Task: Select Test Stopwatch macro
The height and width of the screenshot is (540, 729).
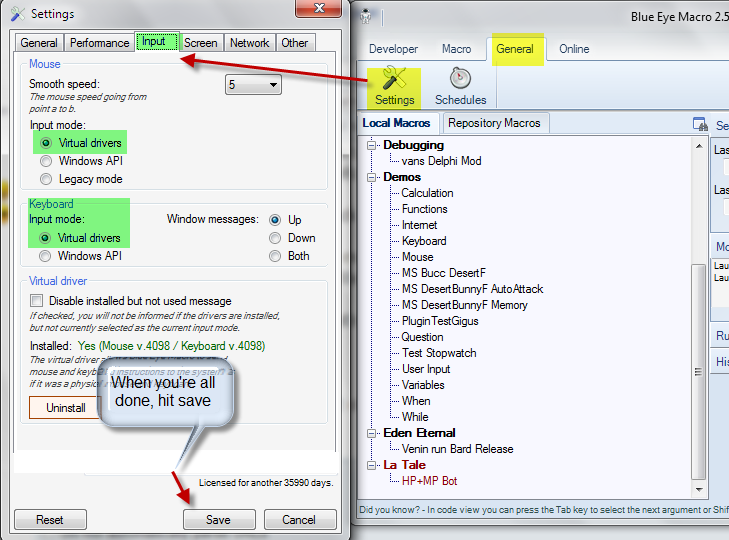Action: coord(439,353)
